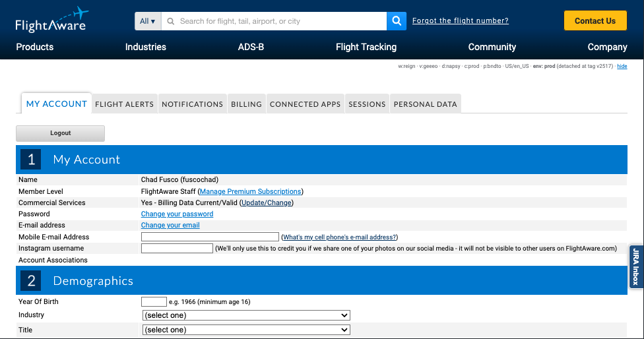Focus the flight search input field
Screen dimensions: 644x339
click(x=274, y=21)
